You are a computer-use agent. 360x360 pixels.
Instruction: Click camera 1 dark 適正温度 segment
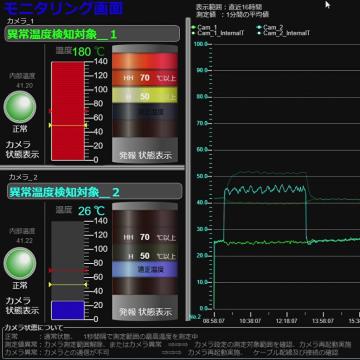coord(145,112)
